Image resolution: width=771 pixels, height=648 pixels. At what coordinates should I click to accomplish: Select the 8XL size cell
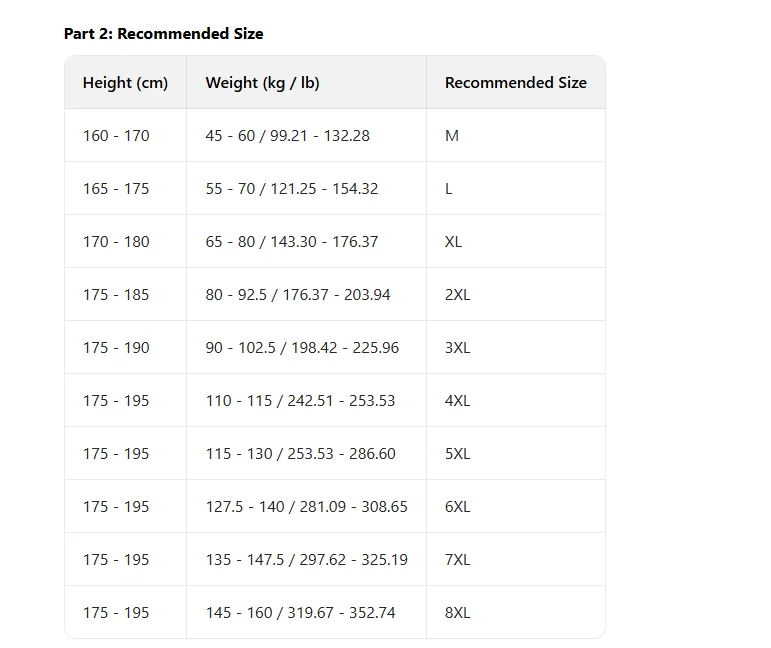tap(458, 613)
